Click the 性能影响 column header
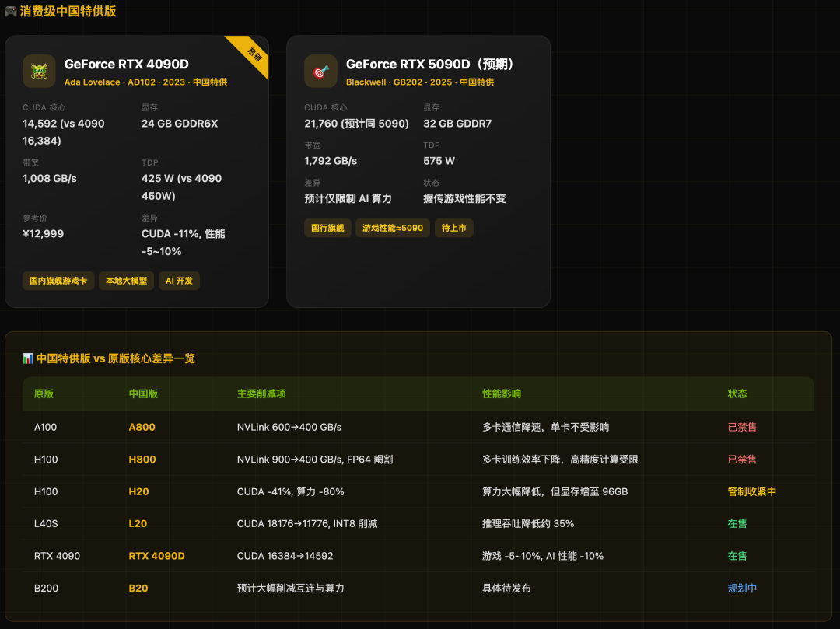This screenshot has height=629, width=840. coord(502,393)
